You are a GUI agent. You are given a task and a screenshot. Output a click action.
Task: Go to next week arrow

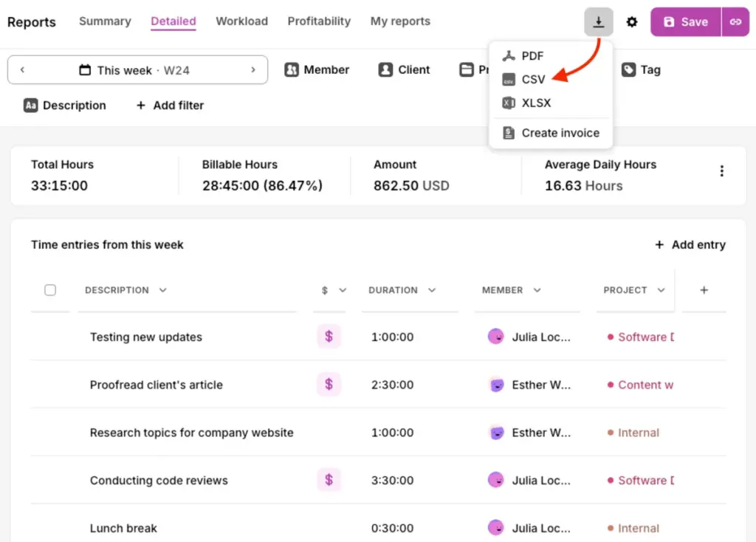click(x=253, y=70)
